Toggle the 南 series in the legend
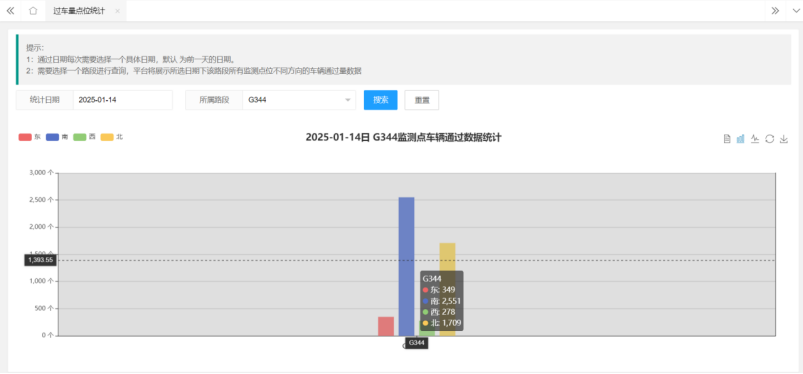The image size is (803, 374). (x=57, y=137)
